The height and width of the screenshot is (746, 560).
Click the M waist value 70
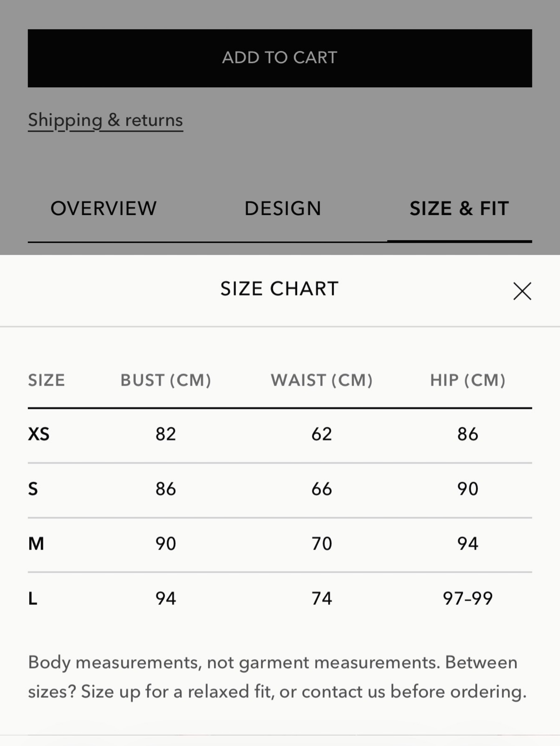(322, 544)
